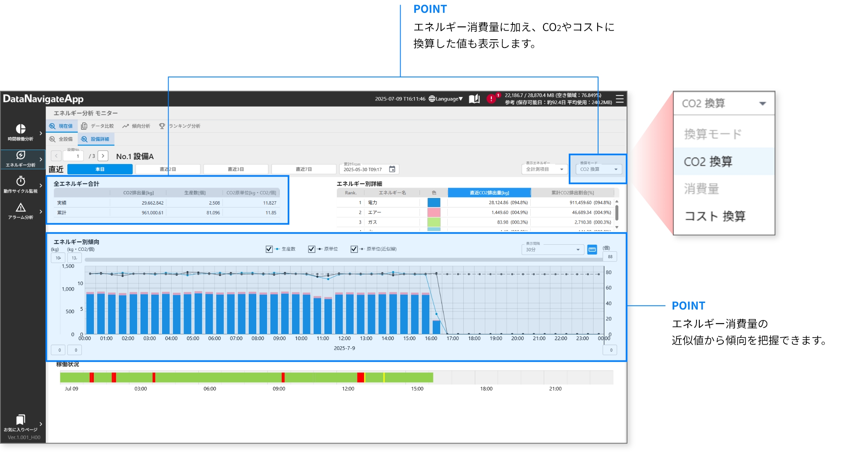Image resolution: width=868 pixels, height=467 pixels.
Task: Switch to the データ比較 tab
Action: (98, 126)
